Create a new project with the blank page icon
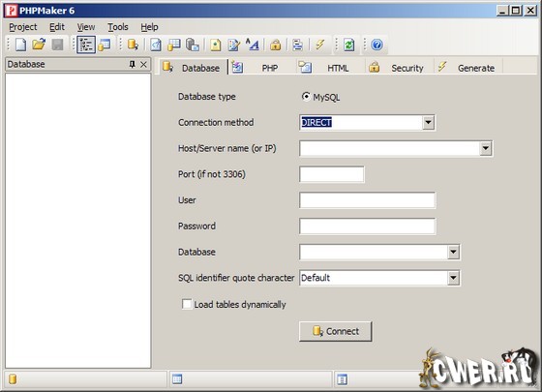Screen dimensions: 542x392 pyautogui.click(x=20, y=45)
